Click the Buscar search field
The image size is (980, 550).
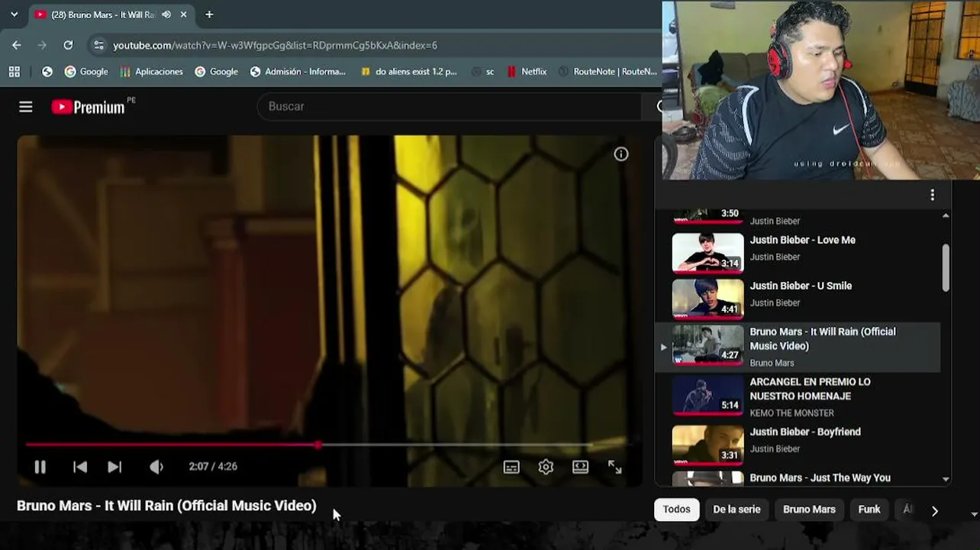450,106
